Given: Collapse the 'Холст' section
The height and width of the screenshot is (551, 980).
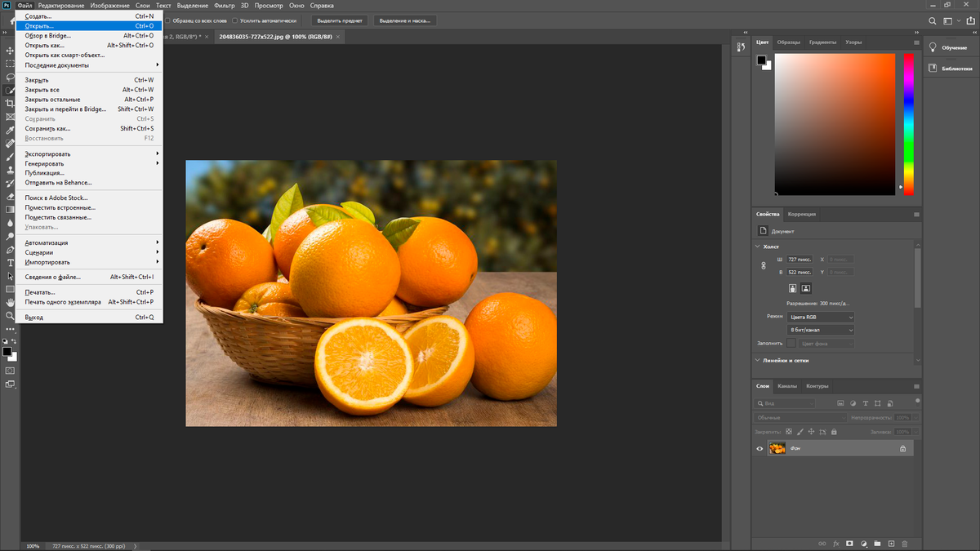Looking at the screenshot, I should [756, 247].
